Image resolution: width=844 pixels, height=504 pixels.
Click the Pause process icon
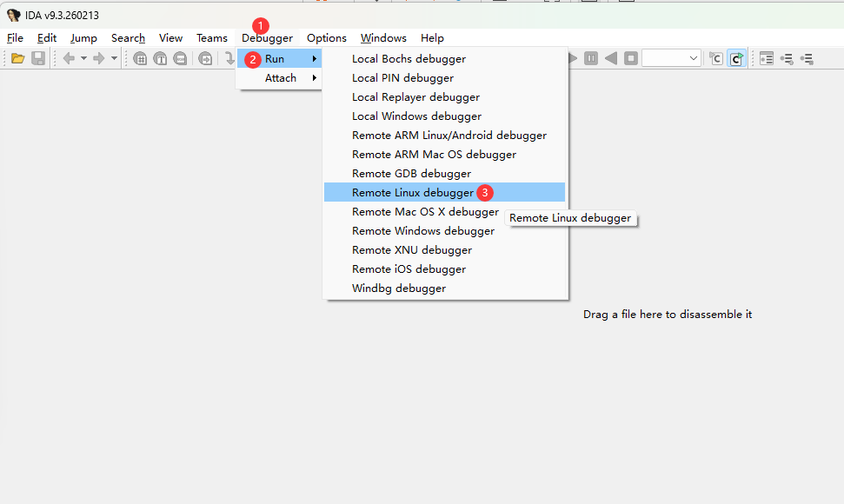click(x=591, y=58)
